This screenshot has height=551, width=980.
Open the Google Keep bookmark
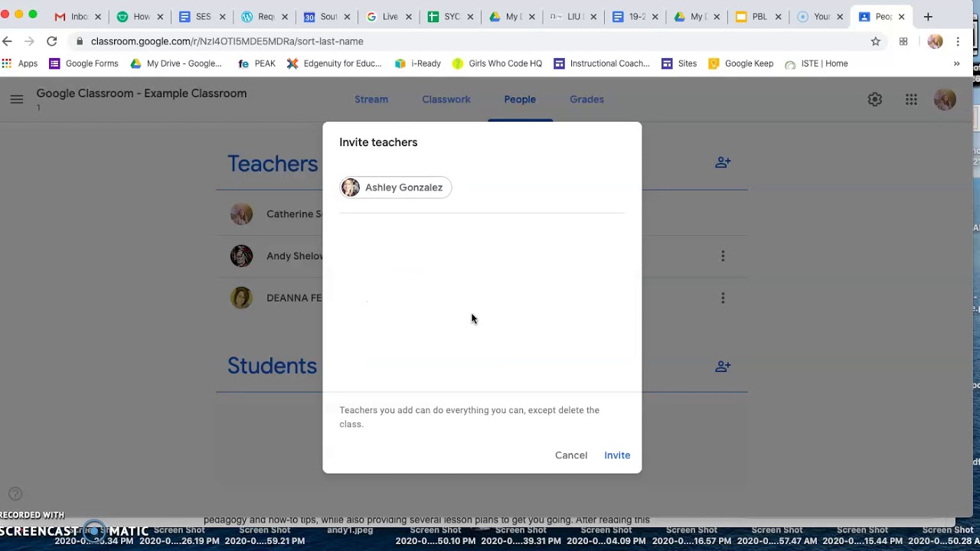coord(741,64)
